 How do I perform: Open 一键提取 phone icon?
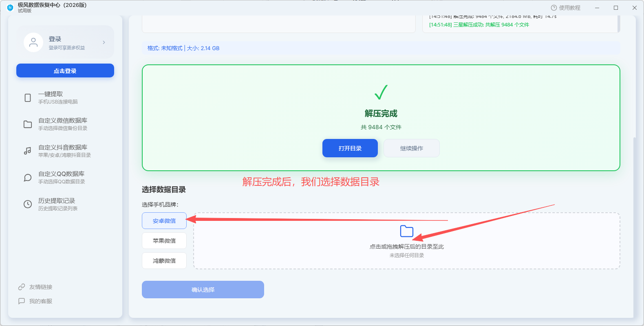pyautogui.click(x=28, y=98)
